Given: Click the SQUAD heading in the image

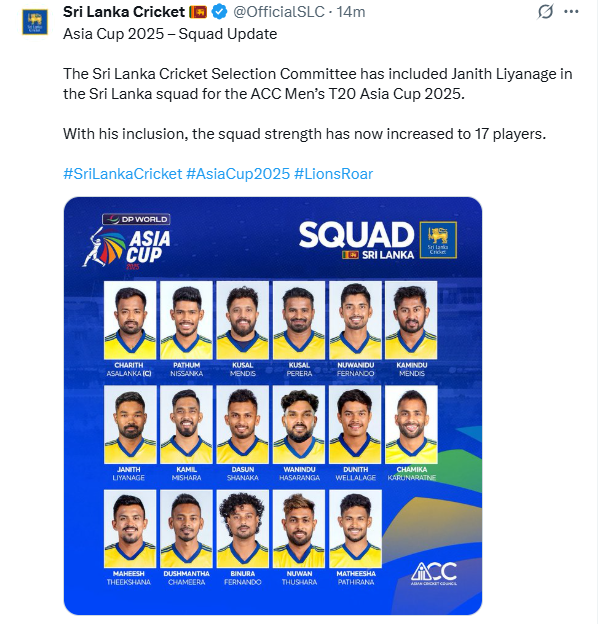Looking at the screenshot, I should pos(356,235).
